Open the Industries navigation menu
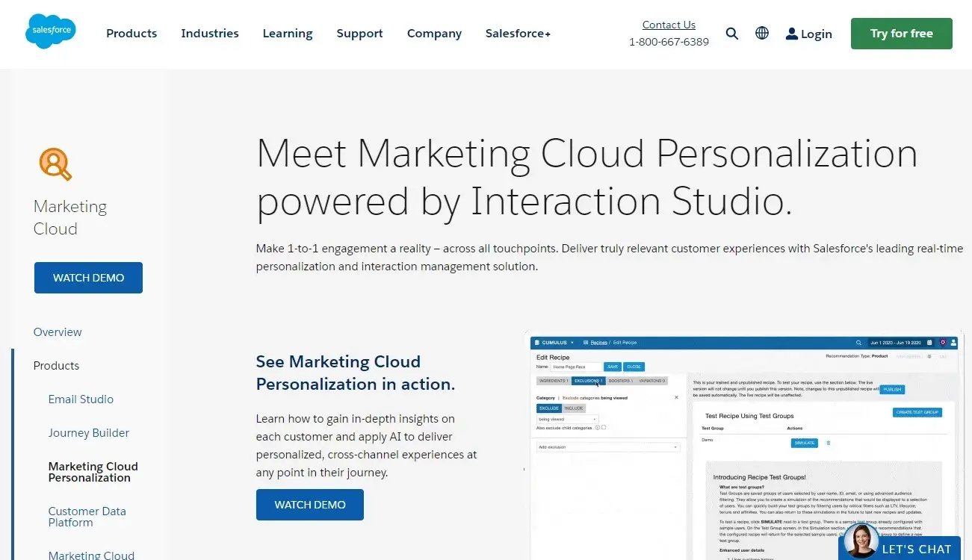This screenshot has height=560, width=972. pos(210,34)
